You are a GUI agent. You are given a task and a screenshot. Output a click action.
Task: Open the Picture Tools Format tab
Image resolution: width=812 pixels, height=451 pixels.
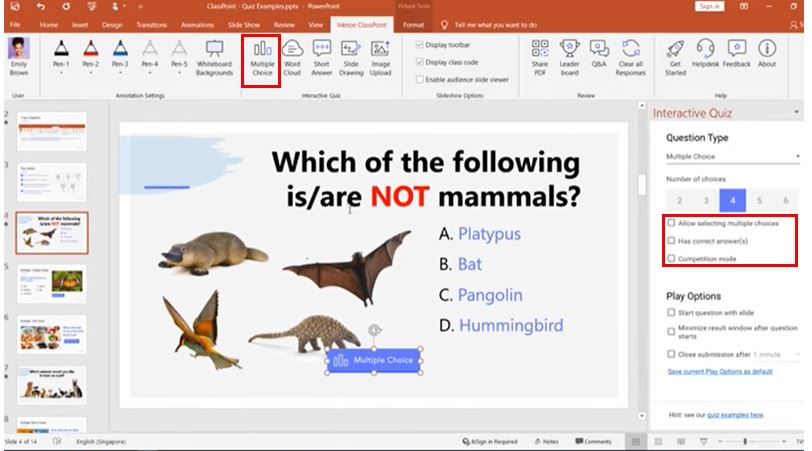click(413, 25)
